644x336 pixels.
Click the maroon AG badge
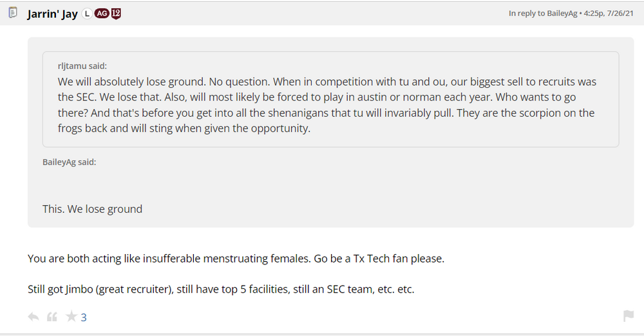click(x=101, y=14)
